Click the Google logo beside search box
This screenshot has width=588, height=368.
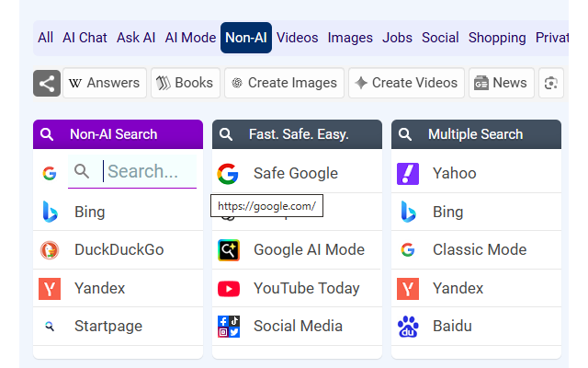pyautogui.click(x=50, y=173)
